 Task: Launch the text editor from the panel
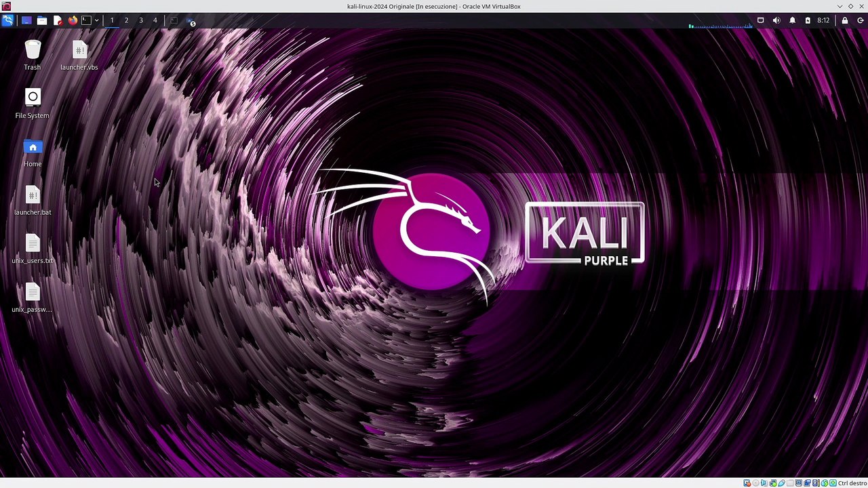pyautogui.click(x=58, y=20)
